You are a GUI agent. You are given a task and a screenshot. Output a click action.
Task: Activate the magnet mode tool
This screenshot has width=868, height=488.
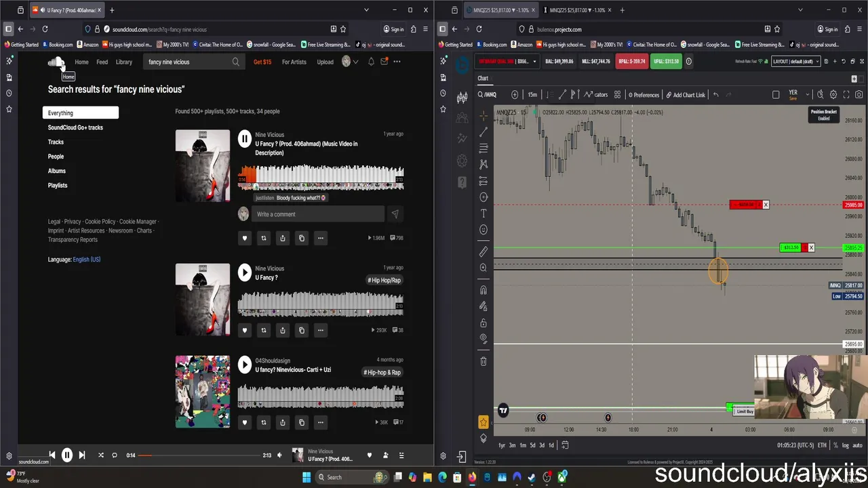[484, 290]
